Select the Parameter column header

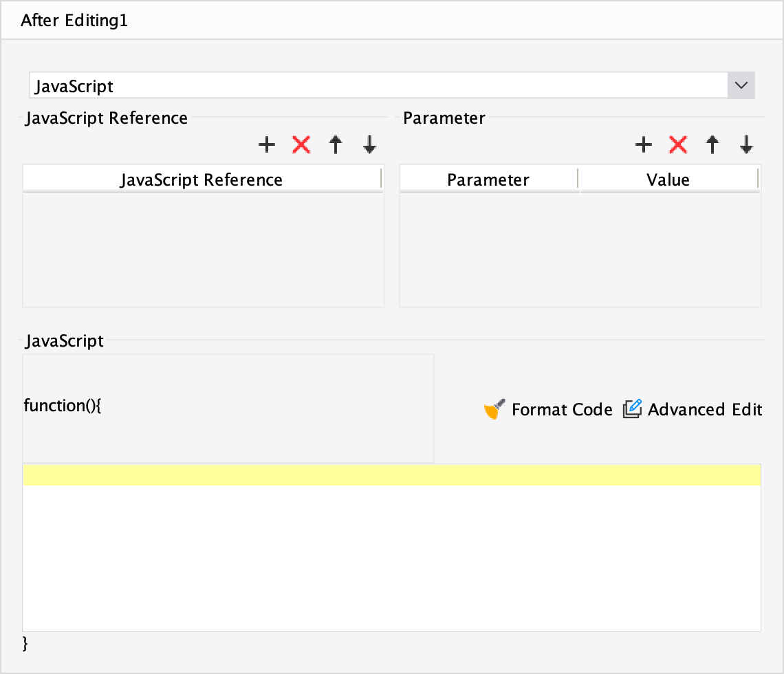488,180
